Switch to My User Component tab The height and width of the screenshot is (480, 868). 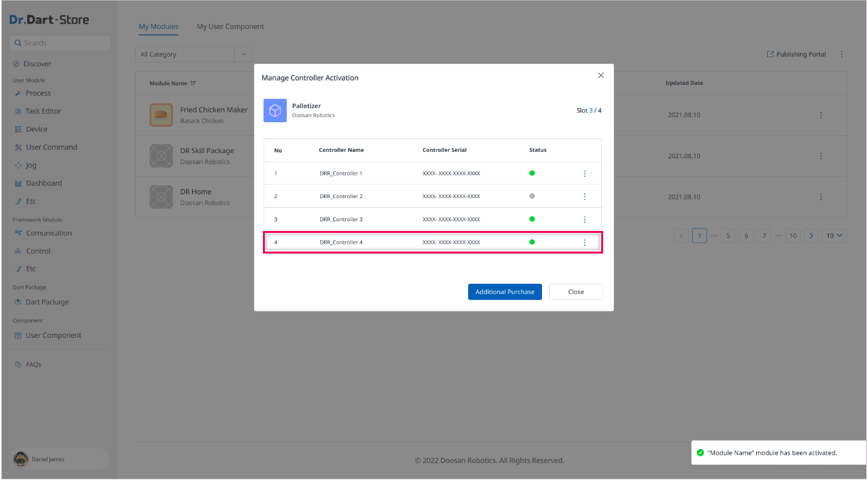230,27
